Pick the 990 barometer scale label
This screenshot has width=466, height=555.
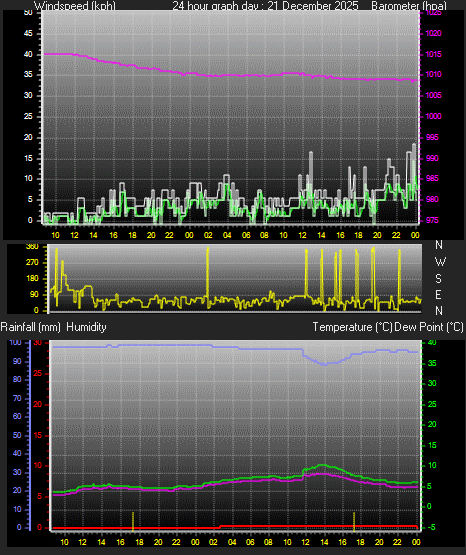tap(432, 158)
